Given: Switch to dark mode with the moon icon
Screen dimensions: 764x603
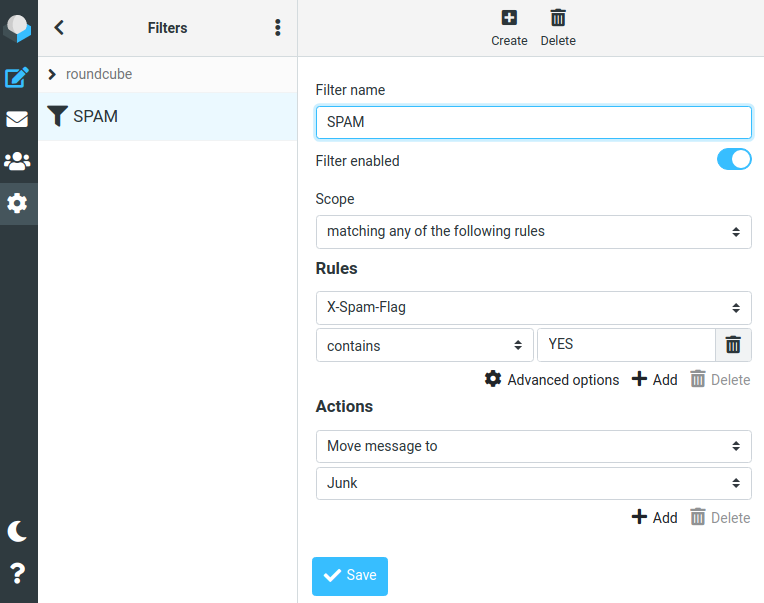Looking at the screenshot, I should [x=17, y=531].
